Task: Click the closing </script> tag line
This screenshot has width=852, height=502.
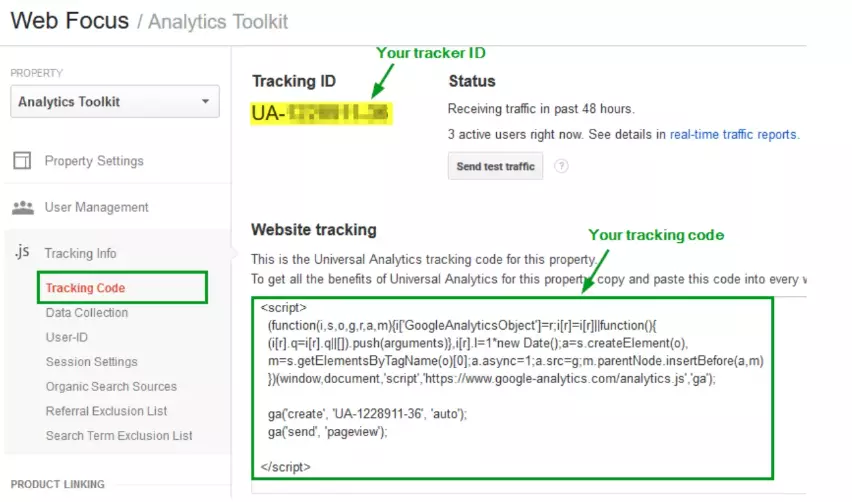Action: (x=285, y=467)
